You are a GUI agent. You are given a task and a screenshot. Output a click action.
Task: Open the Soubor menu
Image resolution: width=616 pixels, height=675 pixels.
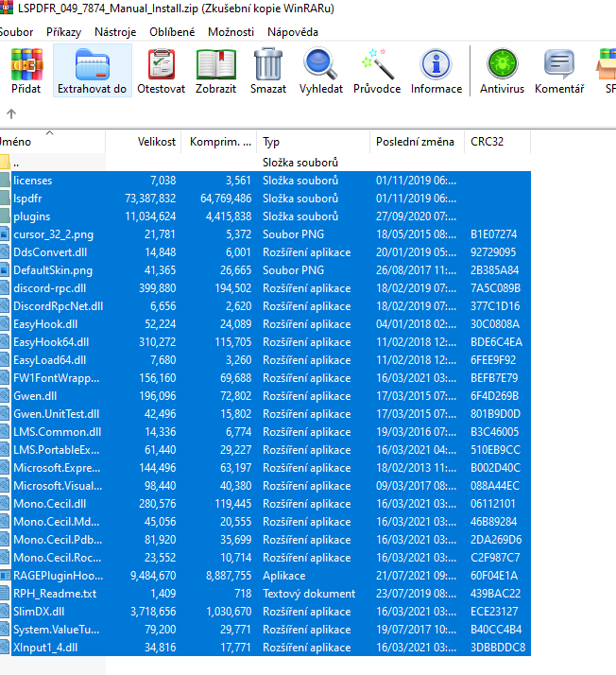[16, 32]
